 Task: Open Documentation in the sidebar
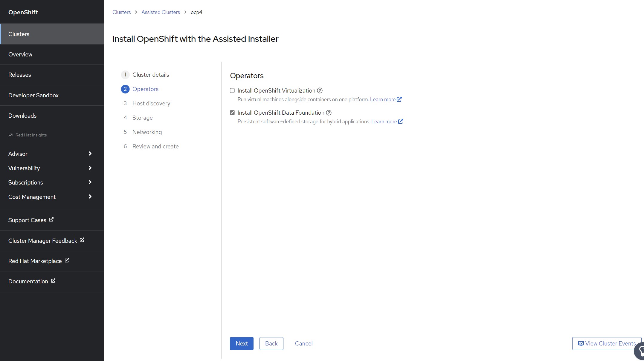52,281
